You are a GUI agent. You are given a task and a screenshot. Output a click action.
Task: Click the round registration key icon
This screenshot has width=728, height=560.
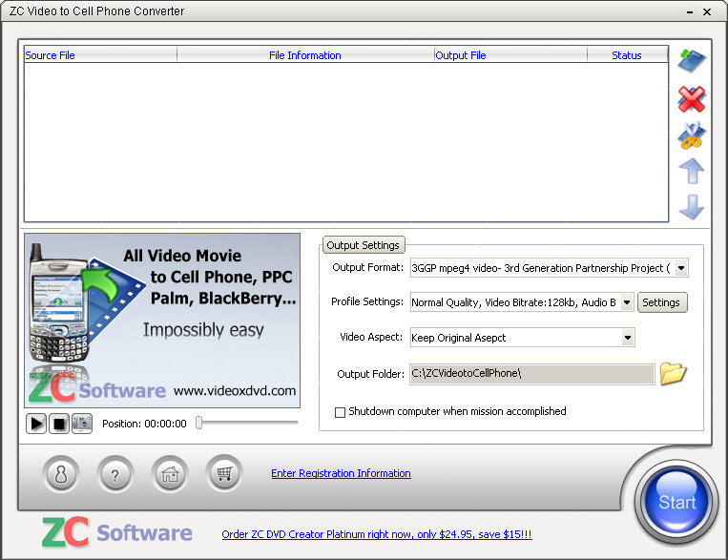tap(60, 474)
